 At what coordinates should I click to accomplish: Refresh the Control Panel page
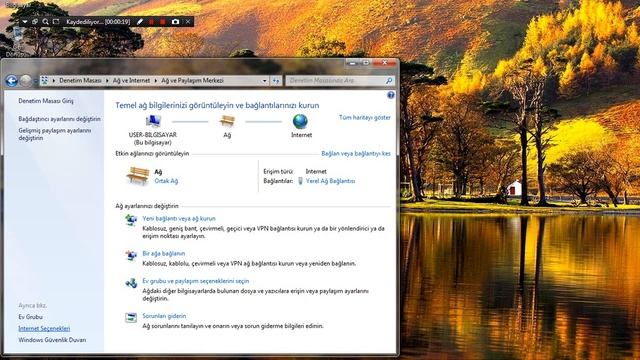click(x=276, y=81)
